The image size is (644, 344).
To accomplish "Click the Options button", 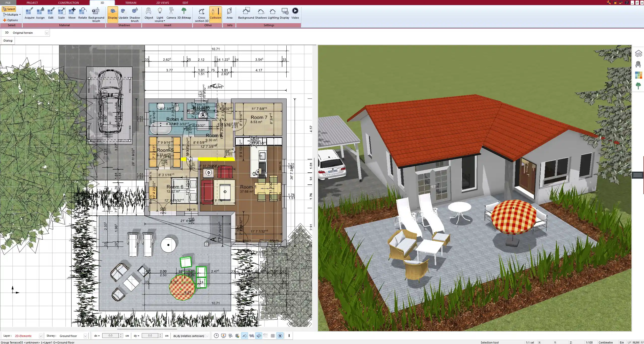I will (11, 20).
